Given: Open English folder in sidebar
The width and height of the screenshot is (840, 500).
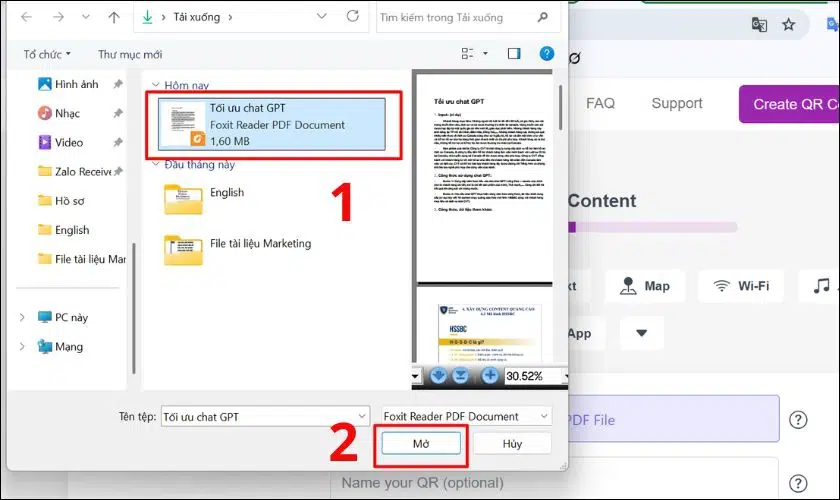Looking at the screenshot, I should pos(64,230).
